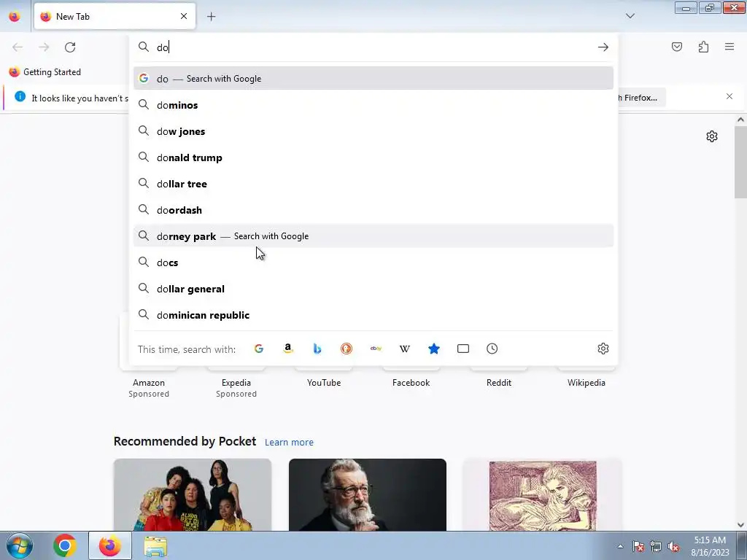
Task: Pick DuckDuckGo one-off search icon
Action: coord(347,349)
